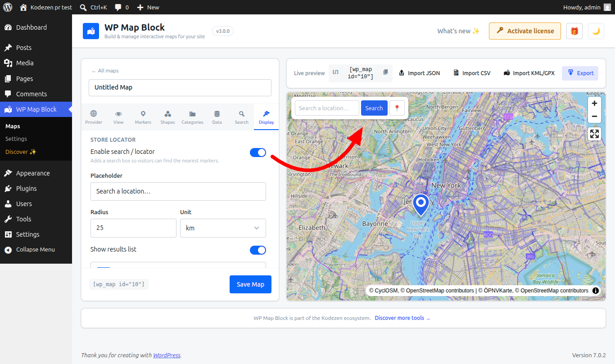Open the Markers tab
This screenshot has height=364, width=615.
coord(143,117)
